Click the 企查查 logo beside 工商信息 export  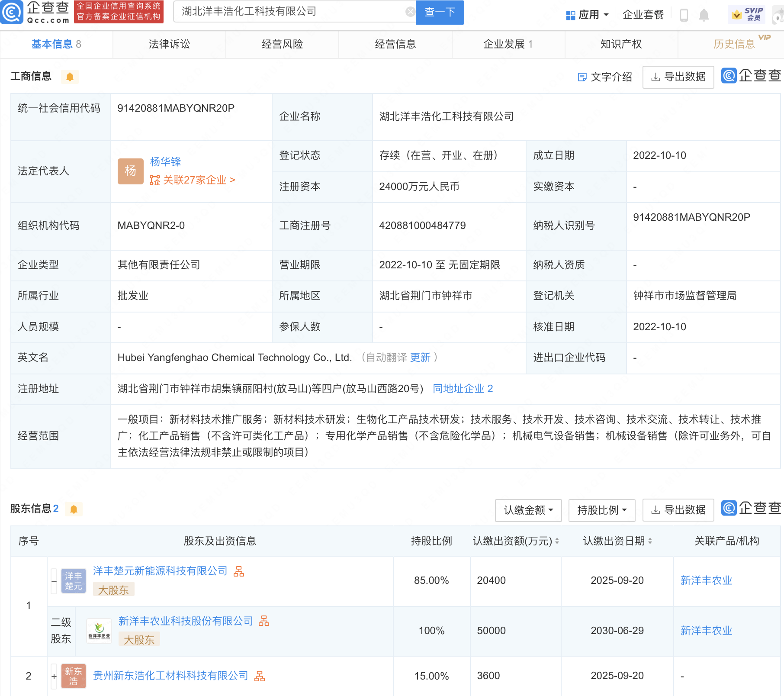(x=751, y=76)
